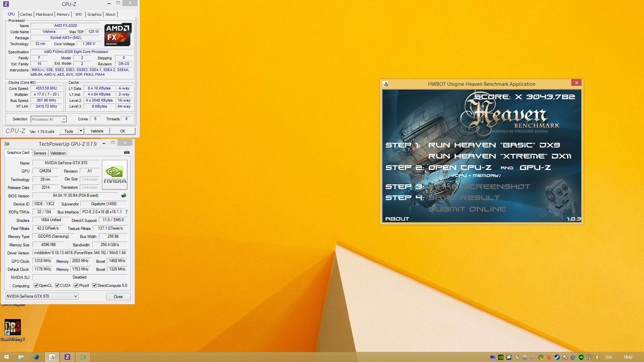Open the Mainboard tab in CPU-Z
The height and width of the screenshot is (362, 644).
44,14
